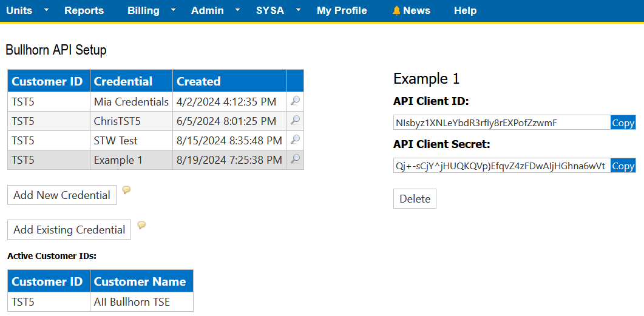Open the SYSA menu

tap(270, 11)
